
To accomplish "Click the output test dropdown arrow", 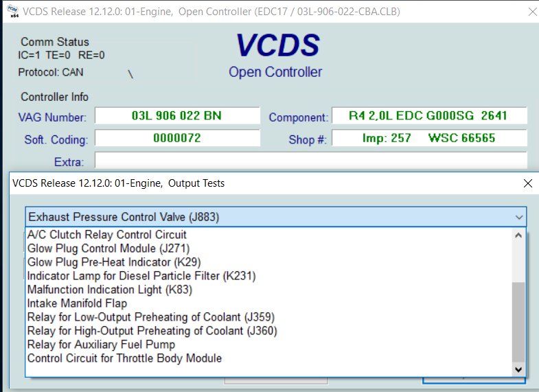I will point(519,217).
